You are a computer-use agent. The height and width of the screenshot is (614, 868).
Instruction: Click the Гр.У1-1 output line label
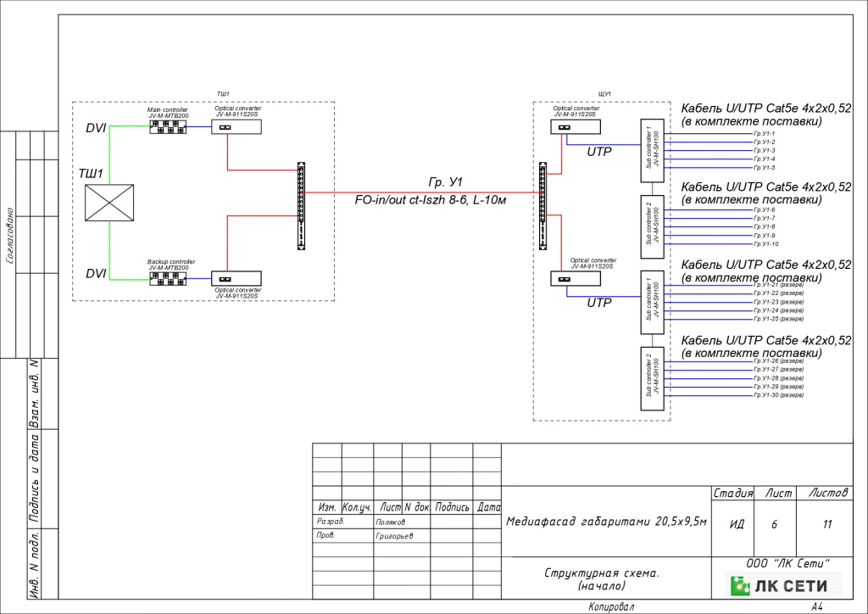click(x=764, y=133)
